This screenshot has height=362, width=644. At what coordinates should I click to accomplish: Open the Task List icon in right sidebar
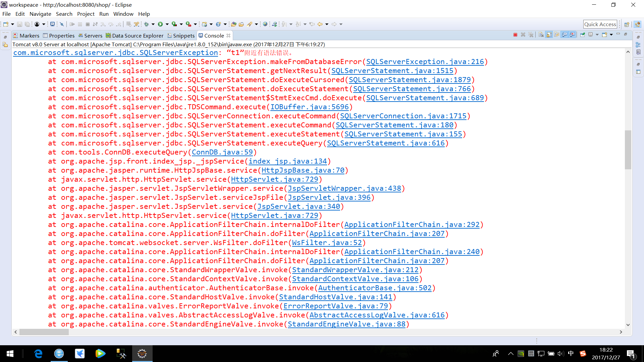click(638, 52)
